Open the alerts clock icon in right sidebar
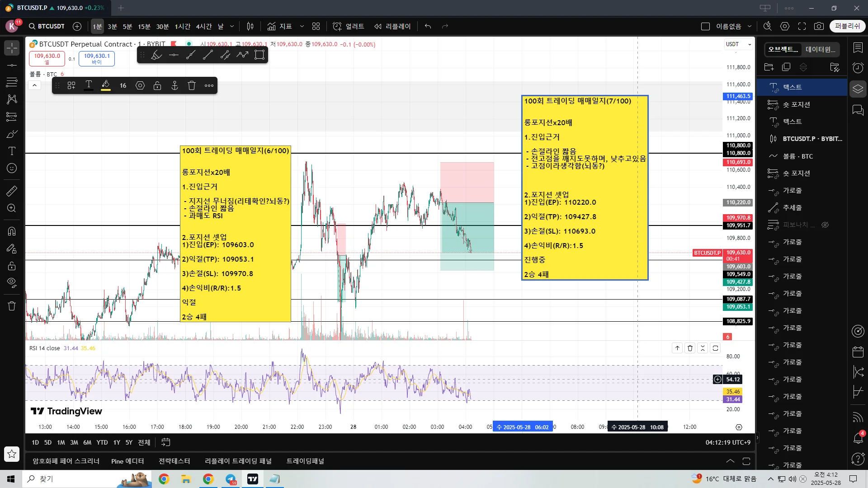The height and width of the screenshot is (488, 868). click(858, 68)
